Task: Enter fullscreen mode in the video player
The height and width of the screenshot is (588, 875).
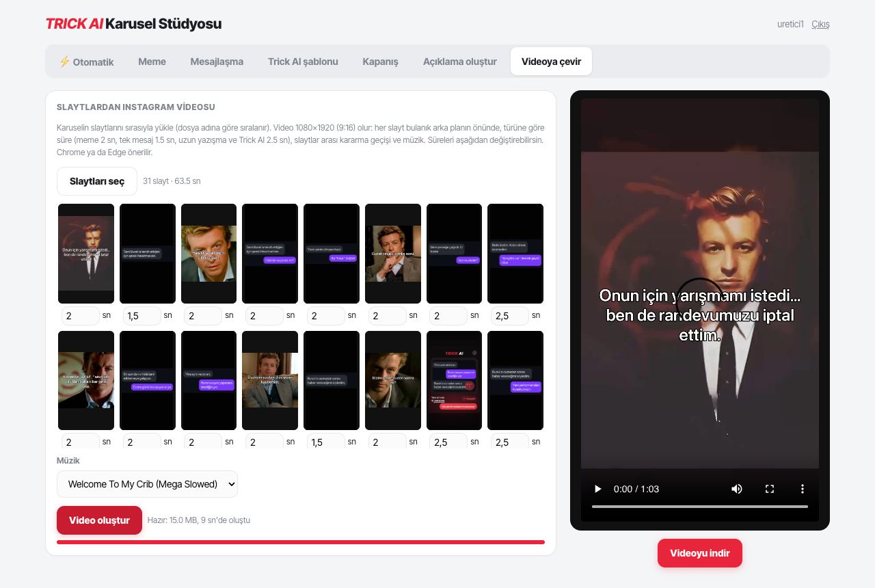Action: point(770,489)
